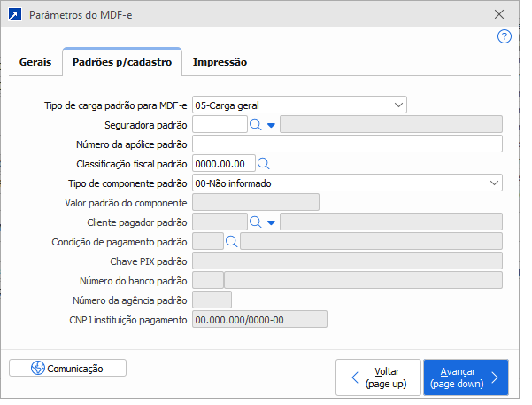Search for Seguradora padrão with magnifier icon
Screen dimensions: 532x405
point(255,125)
